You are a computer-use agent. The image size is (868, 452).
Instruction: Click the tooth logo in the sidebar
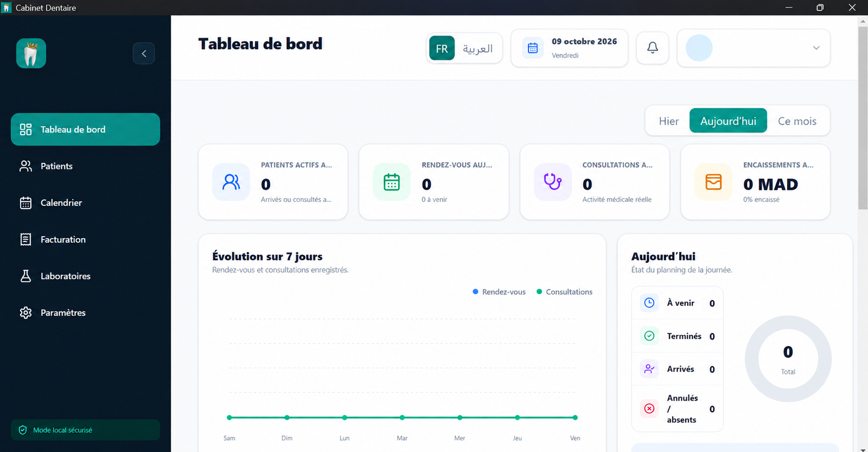pos(31,53)
